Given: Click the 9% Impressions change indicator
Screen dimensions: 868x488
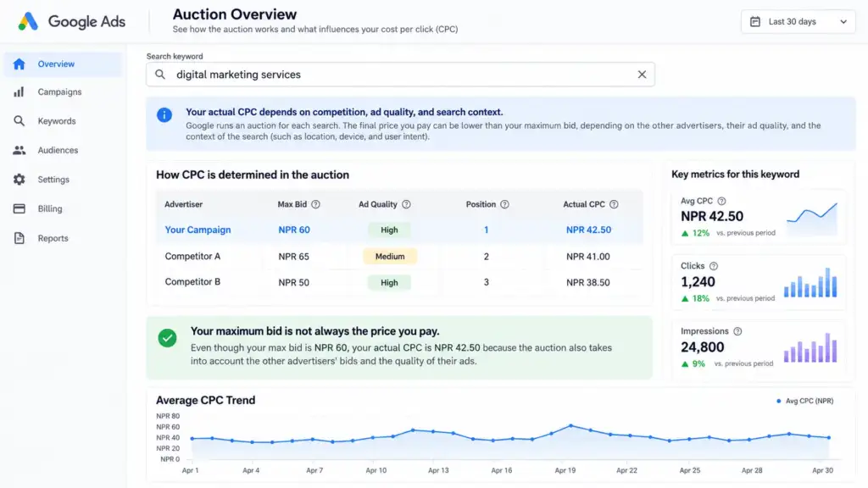Looking at the screenshot, I should coord(693,363).
